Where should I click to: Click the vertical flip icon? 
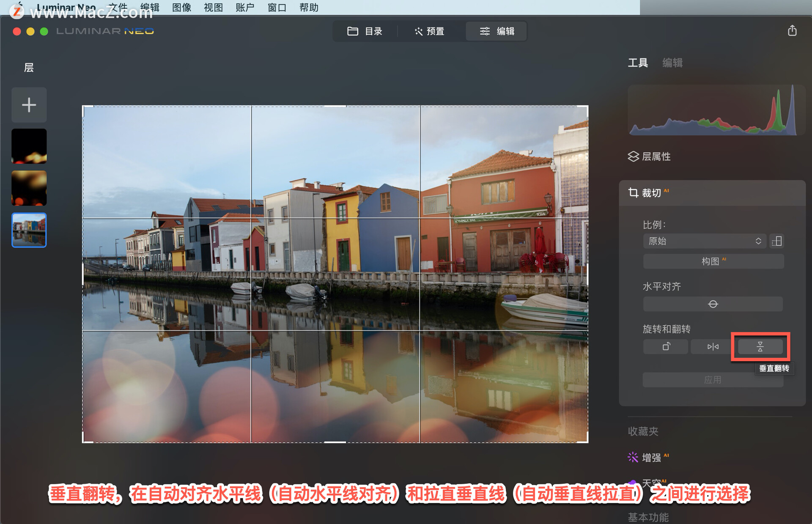click(760, 347)
